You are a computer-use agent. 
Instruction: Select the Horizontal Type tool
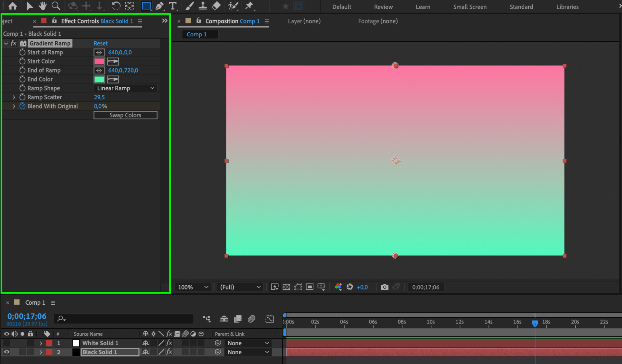pyautogui.click(x=173, y=6)
